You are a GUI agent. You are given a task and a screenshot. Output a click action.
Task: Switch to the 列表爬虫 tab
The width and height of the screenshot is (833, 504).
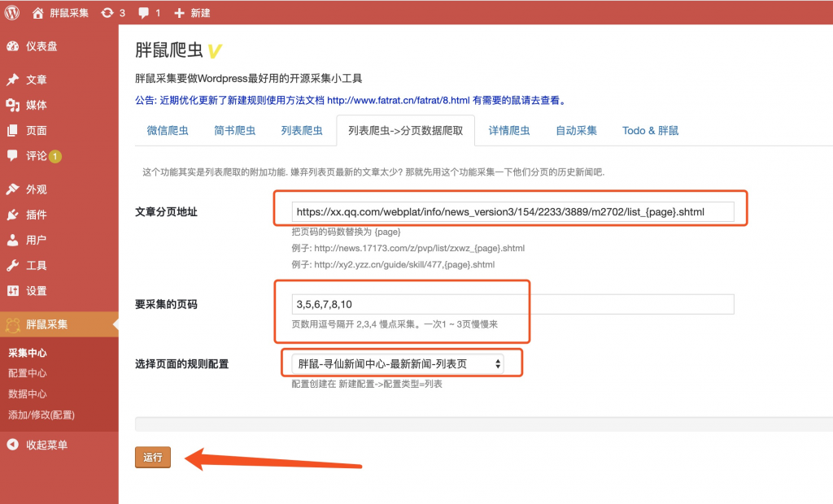click(x=301, y=131)
